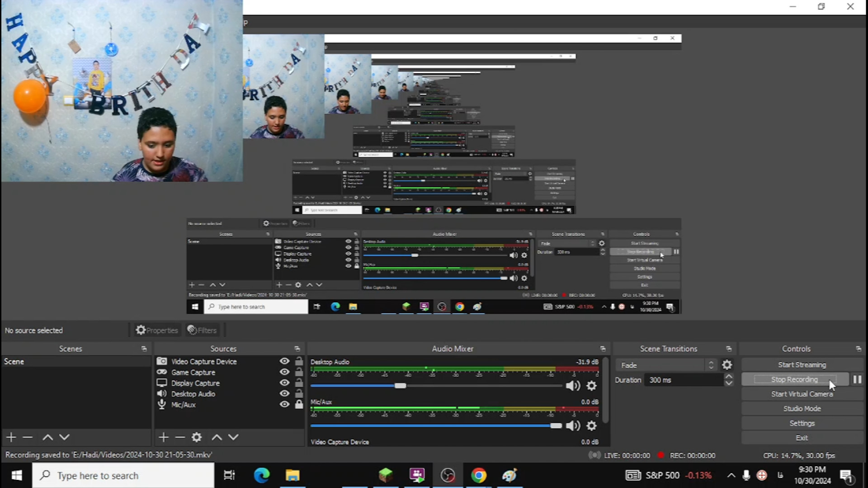Open Fade transition properties gear
This screenshot has height=488, width=868.
(727, 365)
